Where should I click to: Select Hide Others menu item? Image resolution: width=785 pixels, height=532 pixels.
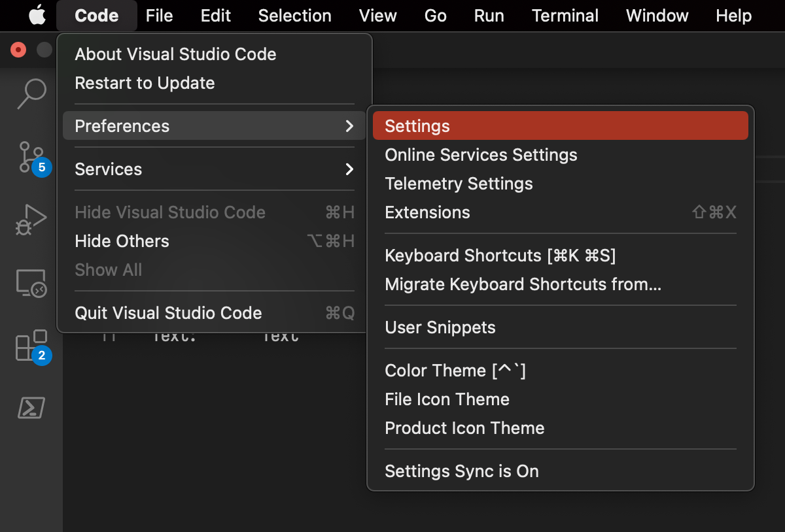(215, 241)
